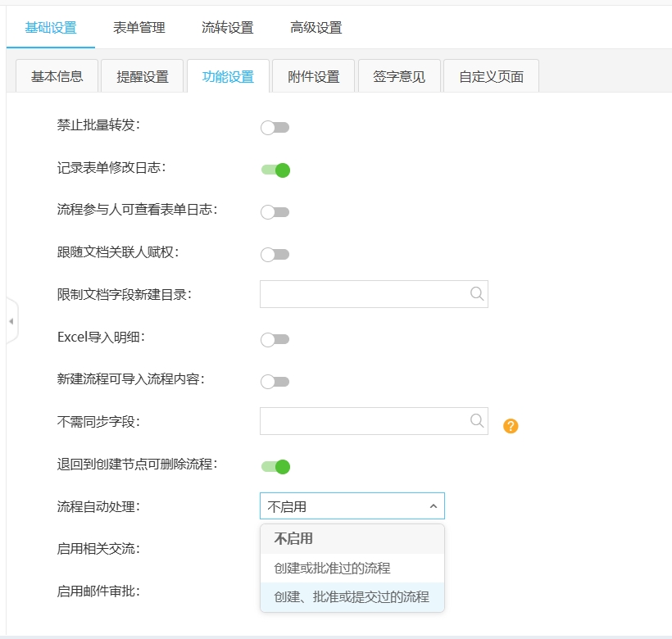Image resolution: width=672 pixels, height=639 pixels.
Task: Collapse the 流程自动处理 dropdown
Action: coord(433,507)
